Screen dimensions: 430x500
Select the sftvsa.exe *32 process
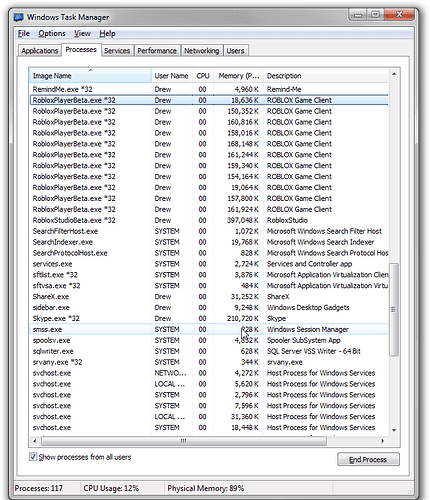209,286
